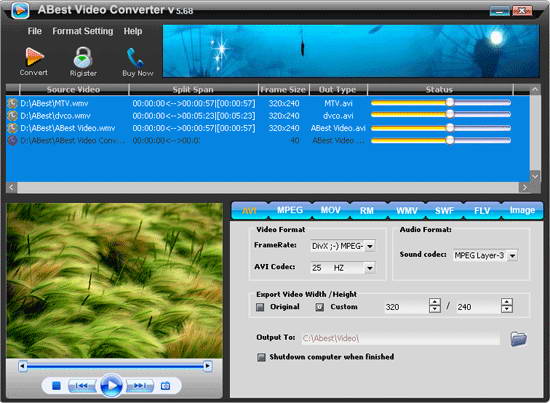Switch to the AVI tab
The width and height of the screenshot is (550, 403).
click(x=249, y=210)
